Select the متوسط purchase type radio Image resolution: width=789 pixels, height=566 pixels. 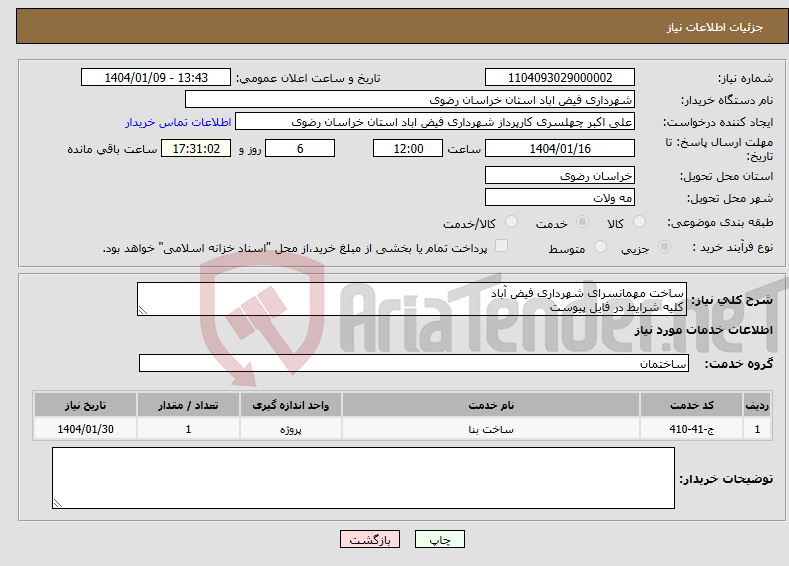(x=600, y=247)
